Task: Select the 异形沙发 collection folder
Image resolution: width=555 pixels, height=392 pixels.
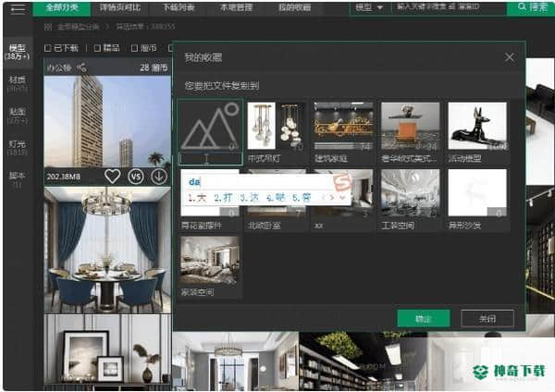Action: pos(477,200)
